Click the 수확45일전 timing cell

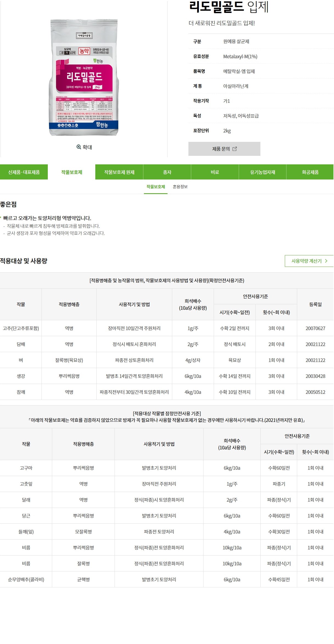279,579
